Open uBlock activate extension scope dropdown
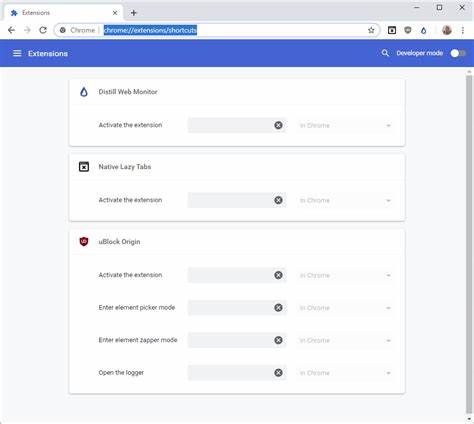Screen dimensions: 474x424 click(345, 275)
